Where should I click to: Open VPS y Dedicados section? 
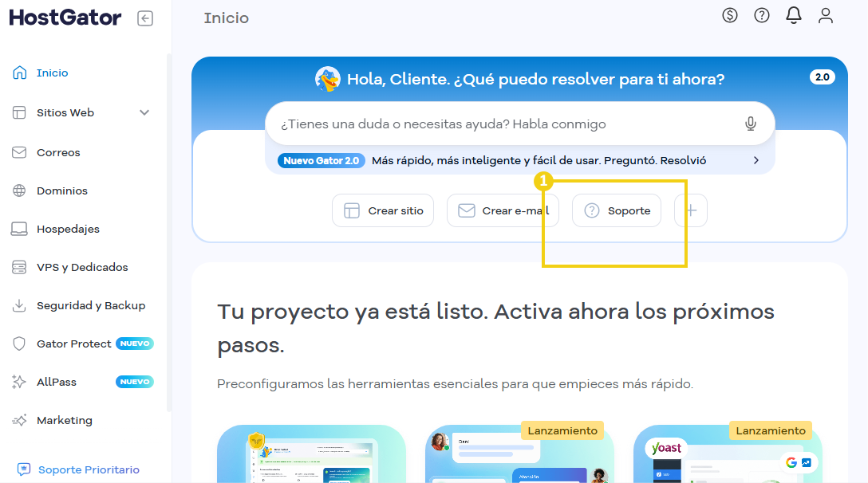coord(83,267)
